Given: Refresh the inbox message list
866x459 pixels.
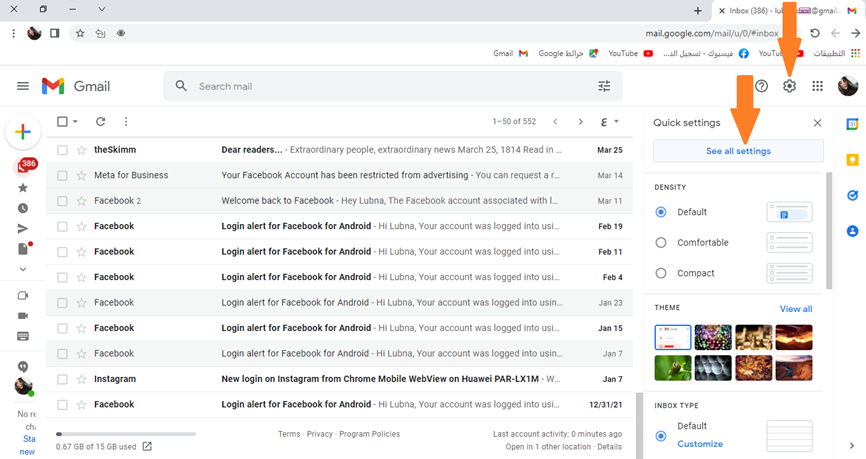Looking at the screenshot, I should coord(101,122).
